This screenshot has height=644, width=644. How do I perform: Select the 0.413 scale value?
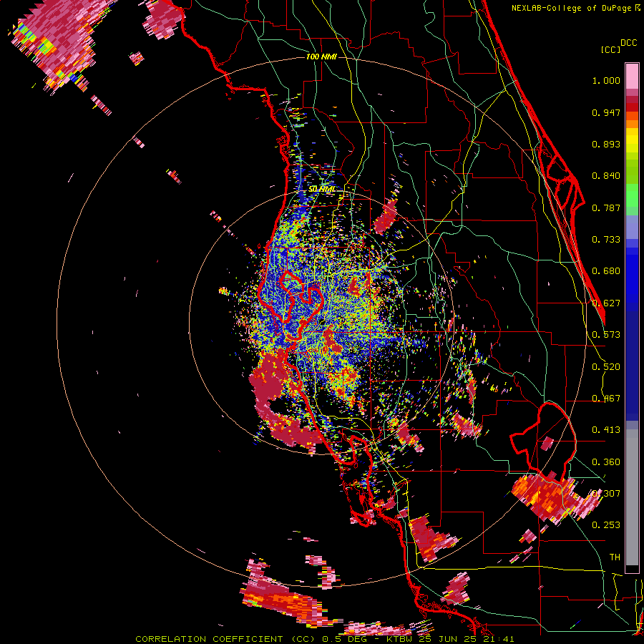[x=606, y=430]
